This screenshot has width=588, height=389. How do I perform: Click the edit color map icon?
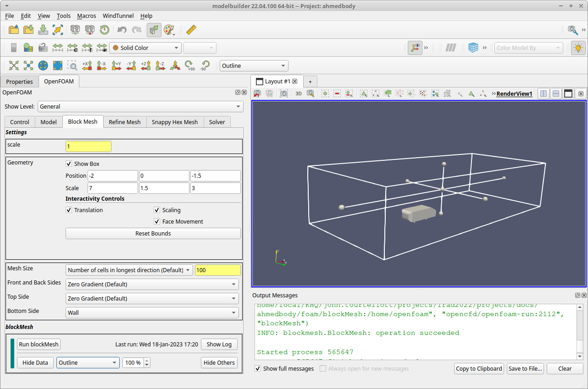pos(28,48)
